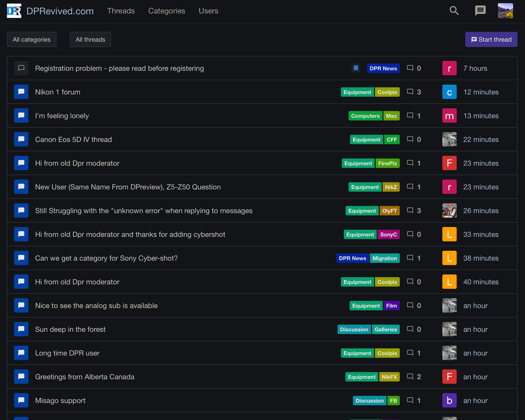Click poster avatar on Still Struggling row
This screenshot has height=420, width=525.
click(449, 210)
